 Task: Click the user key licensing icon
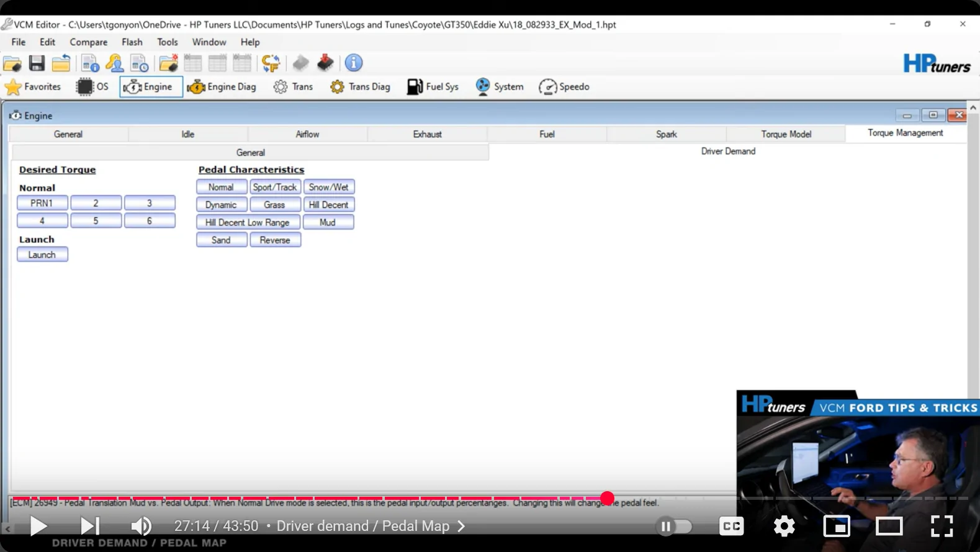(x=115, y=63)
